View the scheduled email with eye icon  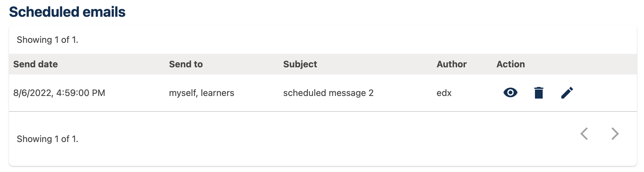click(x=510, y=93)
